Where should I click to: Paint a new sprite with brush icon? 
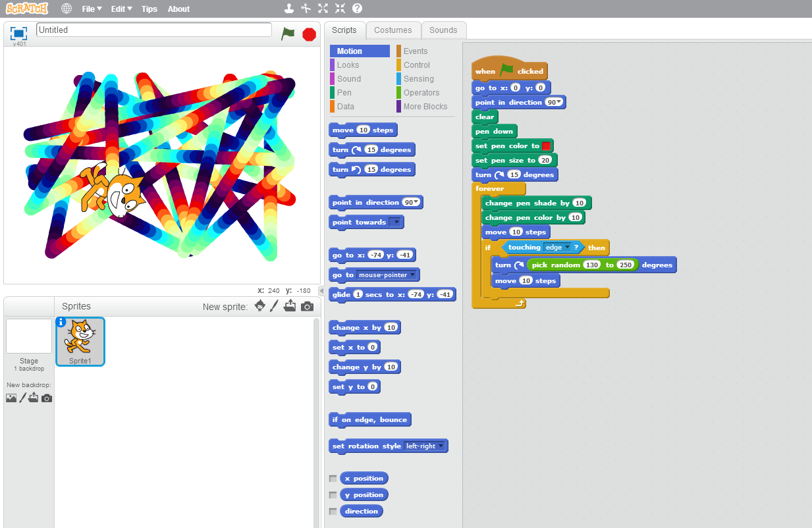275,306
